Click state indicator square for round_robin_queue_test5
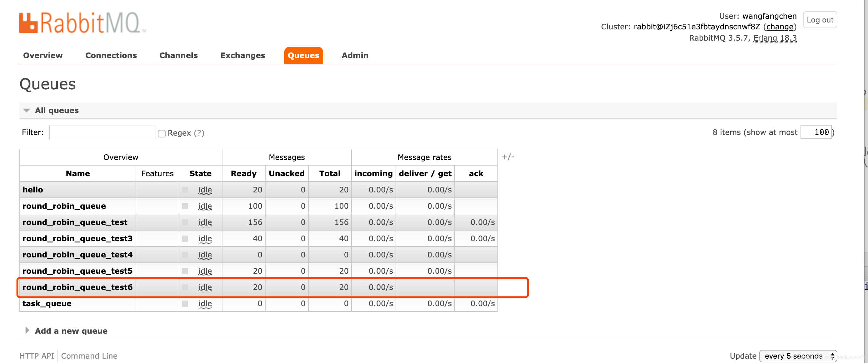868x363 pixels. [185, 271]
